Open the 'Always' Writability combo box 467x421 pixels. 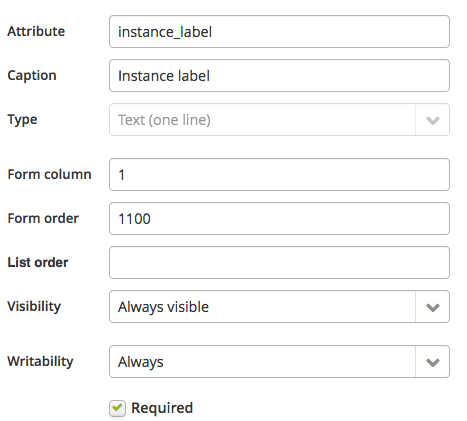pos(279,362)
